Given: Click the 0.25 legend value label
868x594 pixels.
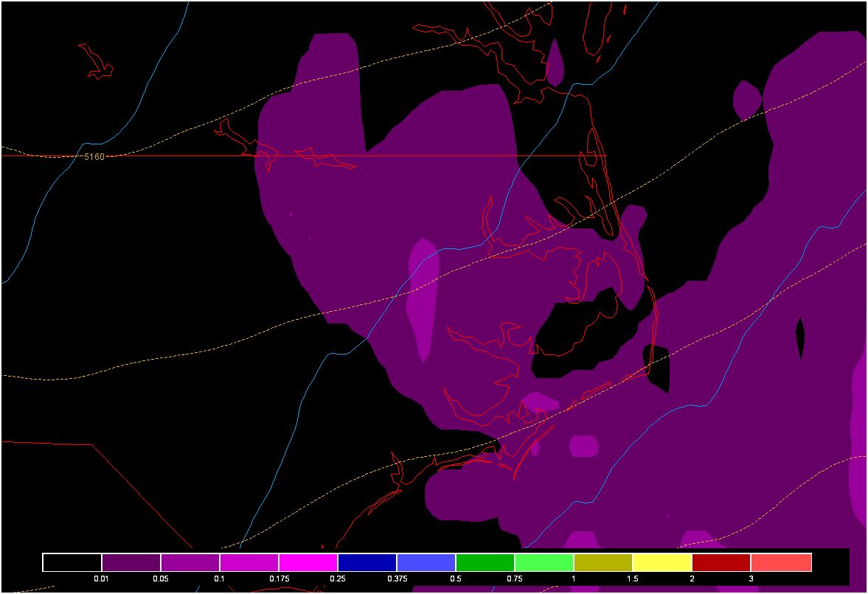Looking at the screenshot, I should [x=338, y=579].
